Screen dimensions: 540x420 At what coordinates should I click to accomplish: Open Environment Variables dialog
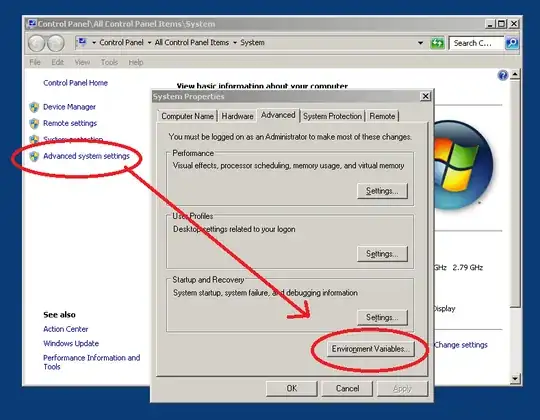click(371, 349)
